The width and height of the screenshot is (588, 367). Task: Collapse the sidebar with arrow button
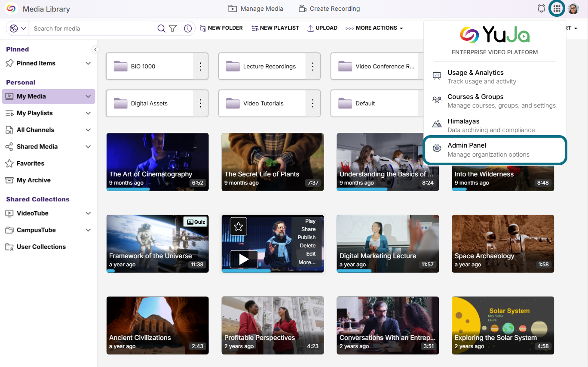[95, 49]
